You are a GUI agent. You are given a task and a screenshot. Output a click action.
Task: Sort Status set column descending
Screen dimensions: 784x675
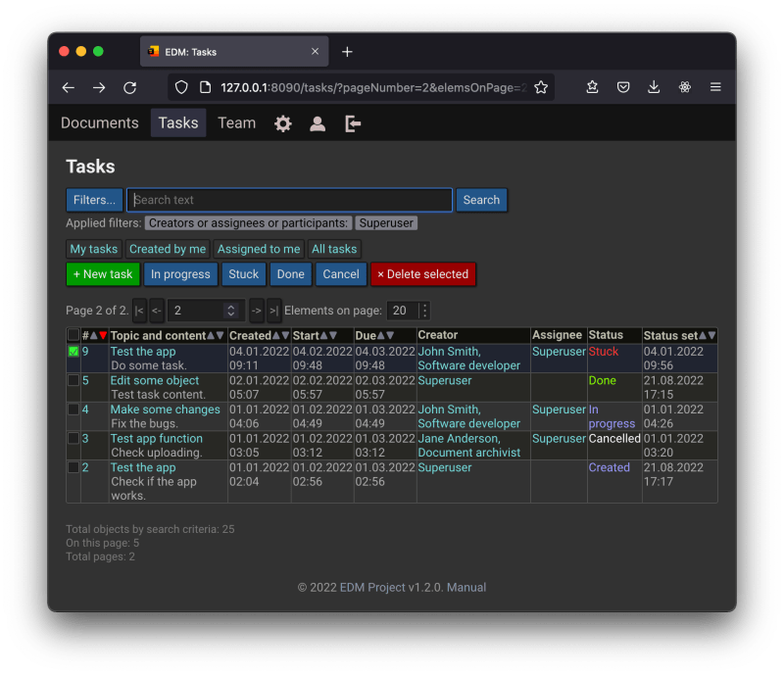tap(712, 335)
